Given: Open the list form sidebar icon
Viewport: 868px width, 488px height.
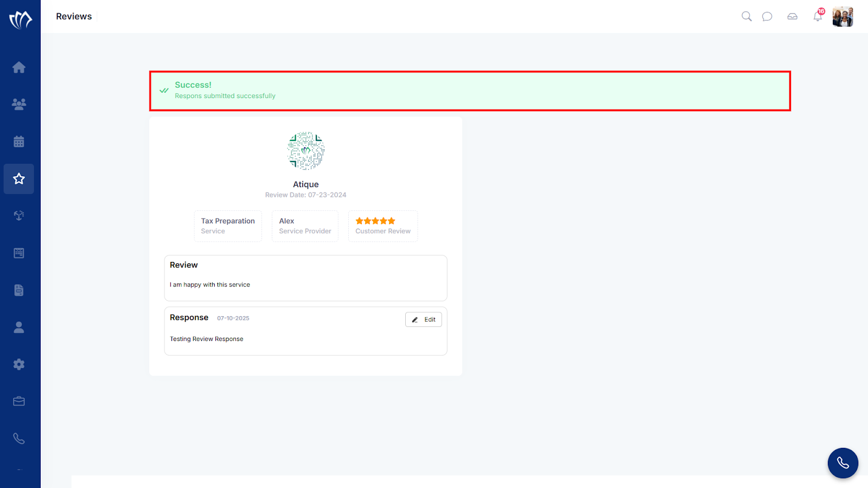Looking at the screenshot, I should coord(19,253).
